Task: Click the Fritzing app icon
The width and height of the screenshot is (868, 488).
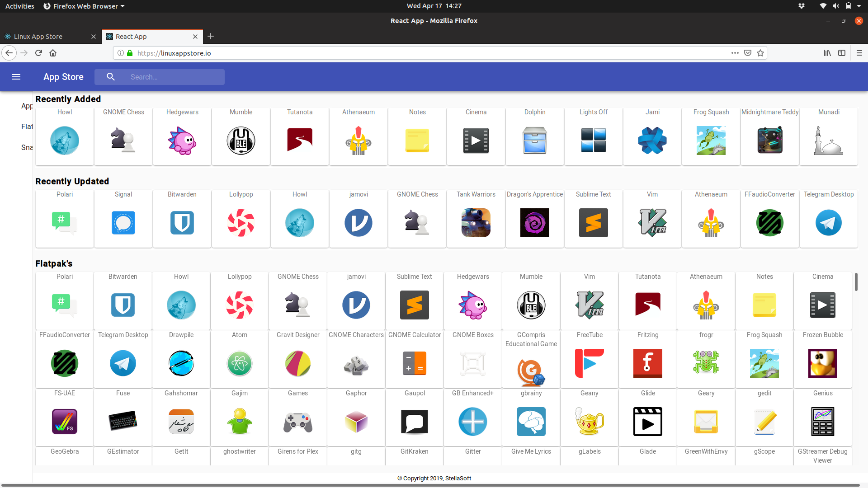Action: pyautogui.click(x=647, y=363)
